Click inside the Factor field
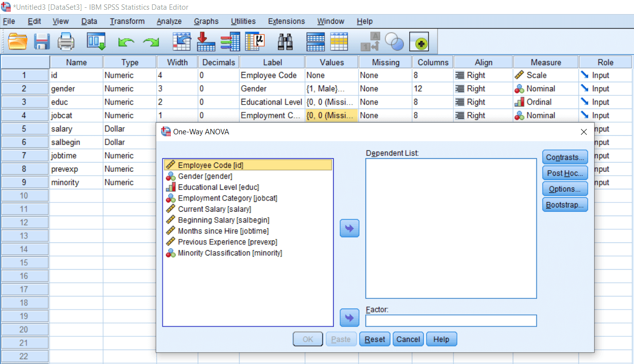This screenshot has height=364, width=634. point(451,321)
